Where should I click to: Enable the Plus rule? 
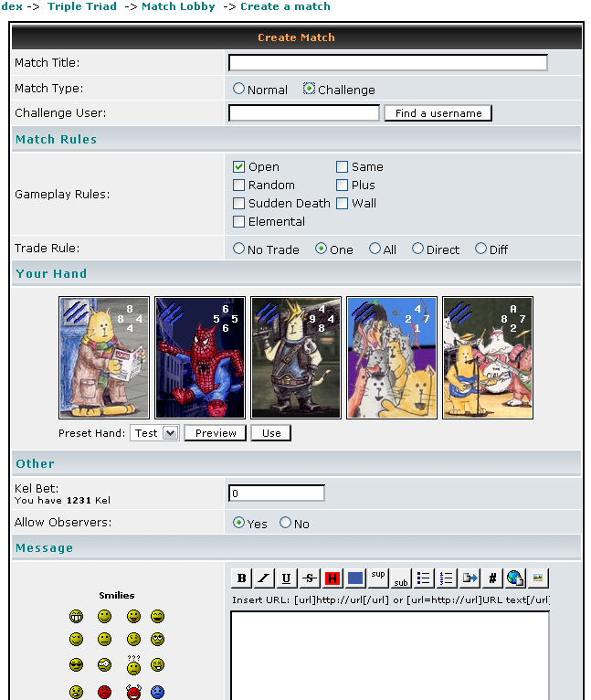342,185
